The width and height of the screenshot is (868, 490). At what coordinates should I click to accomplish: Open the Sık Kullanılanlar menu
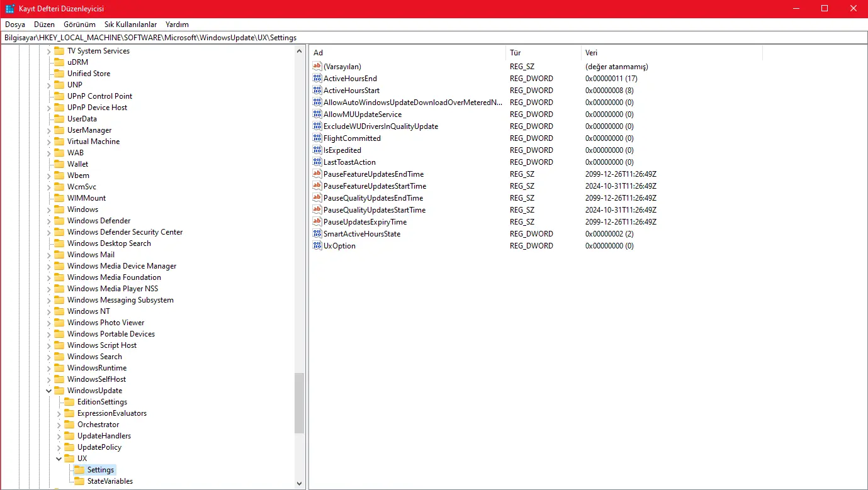[x=130, y=25]
